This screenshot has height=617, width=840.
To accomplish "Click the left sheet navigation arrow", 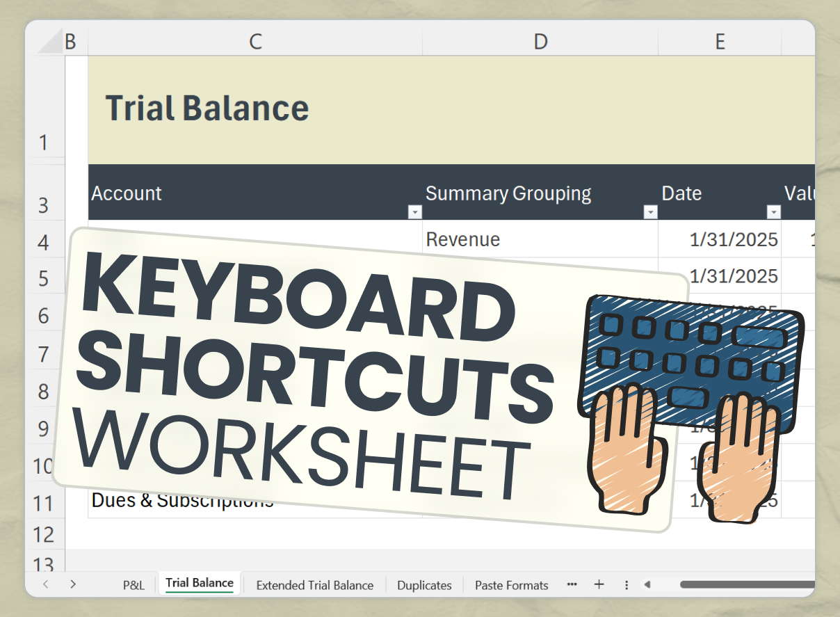I will (x=45, y=585).
